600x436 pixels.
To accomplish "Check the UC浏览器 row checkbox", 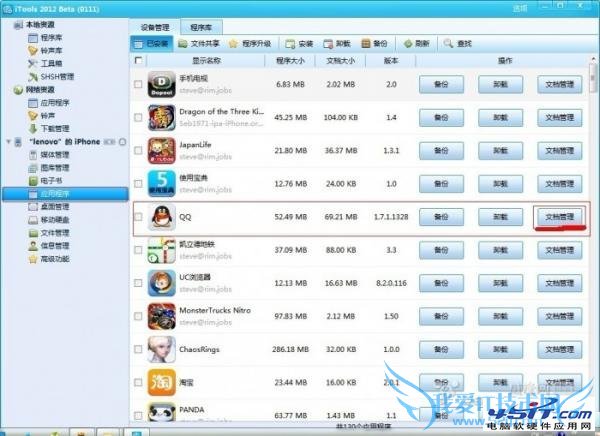I will pyautogui.click(x=139, y=283).
